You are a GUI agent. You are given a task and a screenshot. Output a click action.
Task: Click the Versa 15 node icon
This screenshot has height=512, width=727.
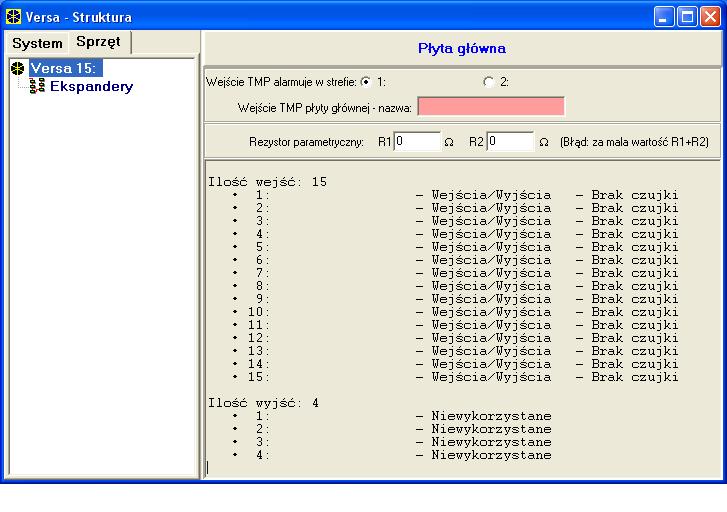click(x=18, y=68)
